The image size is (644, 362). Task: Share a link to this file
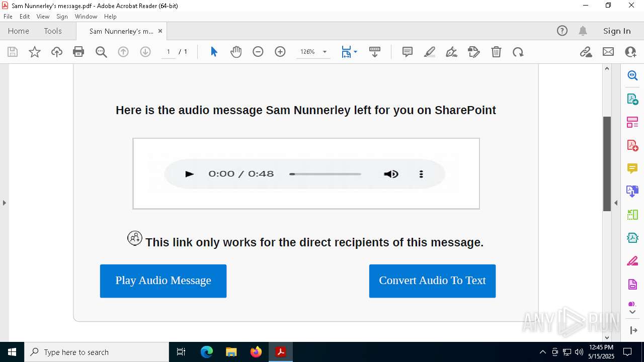pyautogui.click(x=586, y=52)
